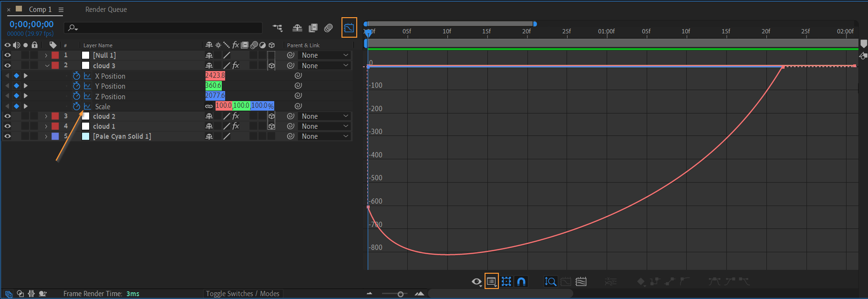Screen dimensions: 868x299
Task: Hide the Pale Cyan Solid 1 layer
Action: click(x=8, y=136)
